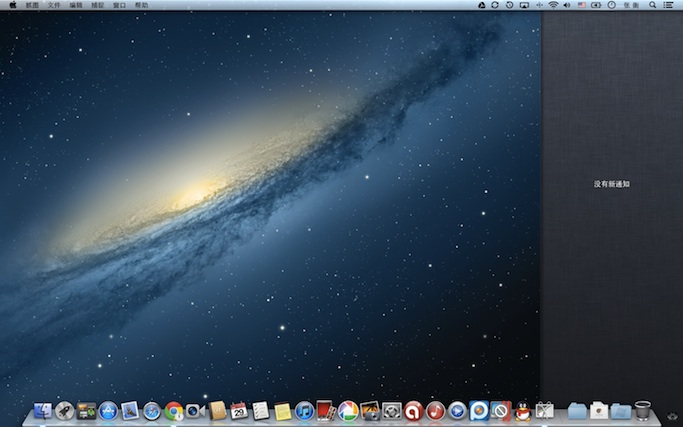Launch Safari from the dock
Viewport: 683px width, 427px height.
click(x=152, y=410)
